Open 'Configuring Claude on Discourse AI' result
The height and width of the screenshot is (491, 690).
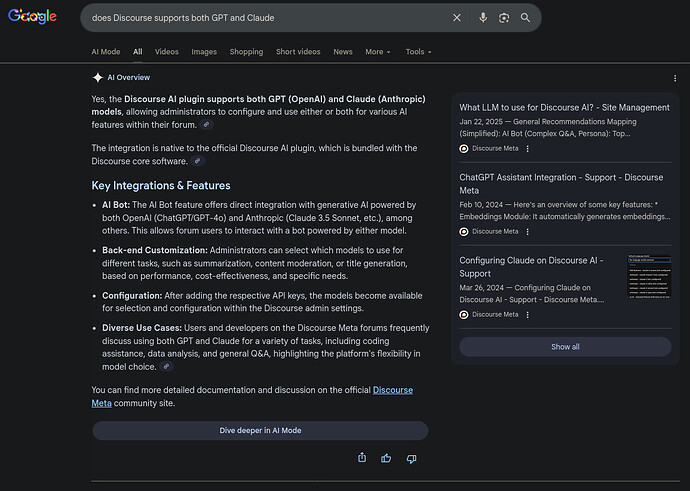click(x=531, y=267)
